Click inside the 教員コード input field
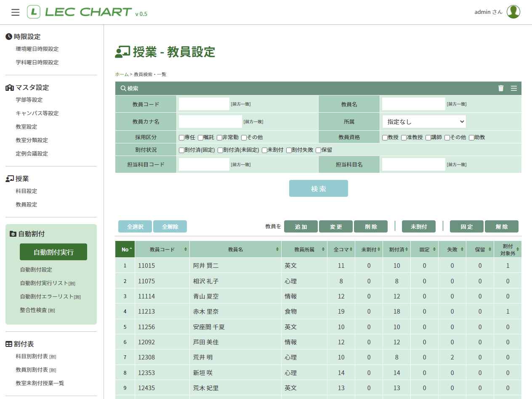 pyautogui.click(x=203, y=103)
